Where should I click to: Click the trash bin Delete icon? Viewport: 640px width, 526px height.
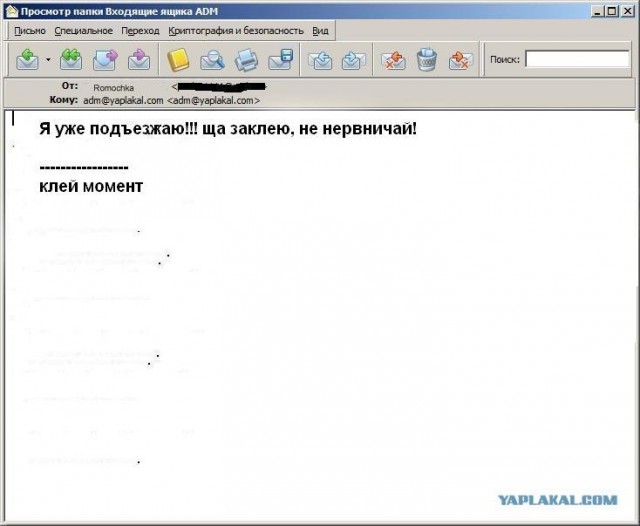[427, 60]
